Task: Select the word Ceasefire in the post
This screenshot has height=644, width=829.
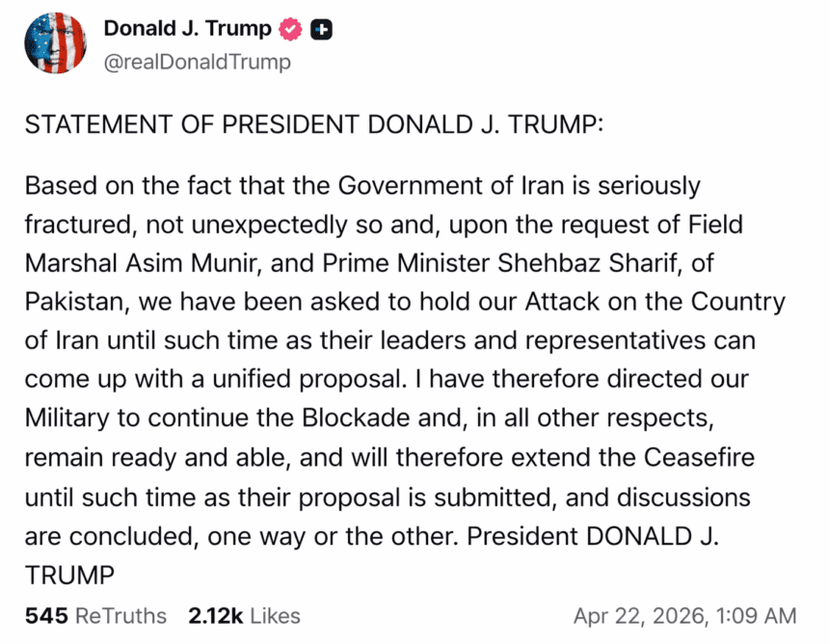Action: pyautogui.click(x=697, y=457)
